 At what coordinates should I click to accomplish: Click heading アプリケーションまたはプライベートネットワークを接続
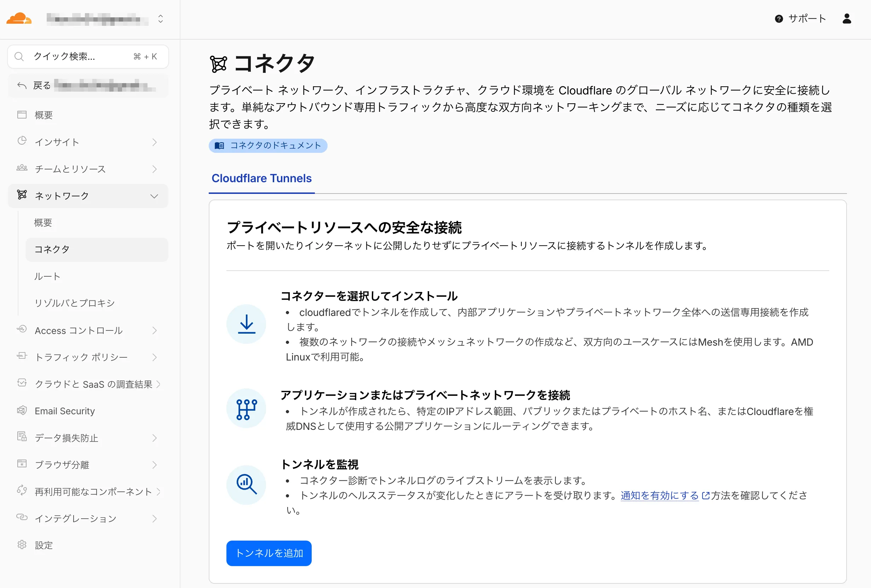pos(425,396)
